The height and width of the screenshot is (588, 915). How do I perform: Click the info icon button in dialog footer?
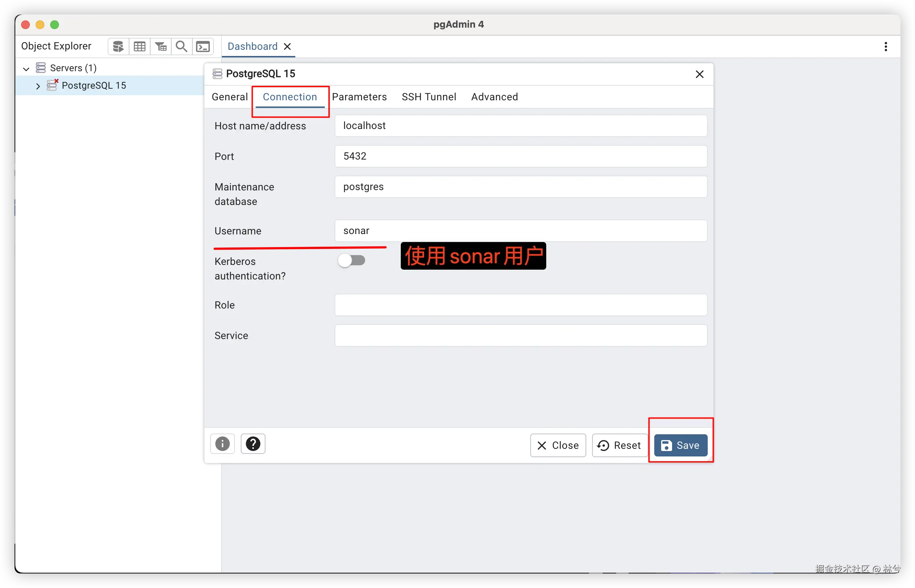[222, 444]
